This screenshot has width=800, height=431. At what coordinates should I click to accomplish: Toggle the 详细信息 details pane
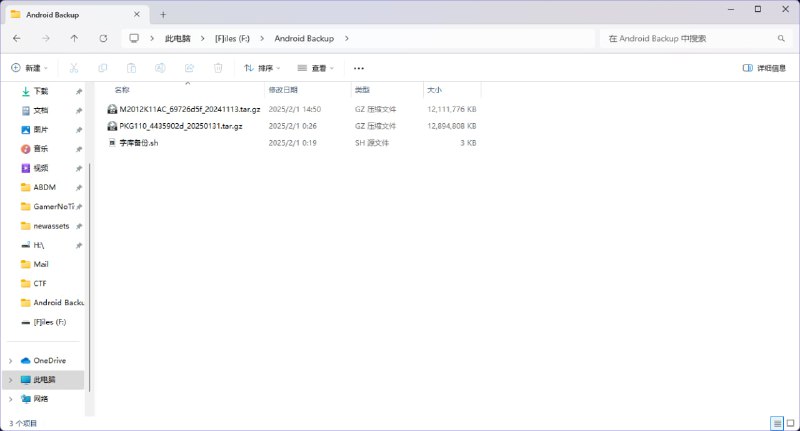764,68
